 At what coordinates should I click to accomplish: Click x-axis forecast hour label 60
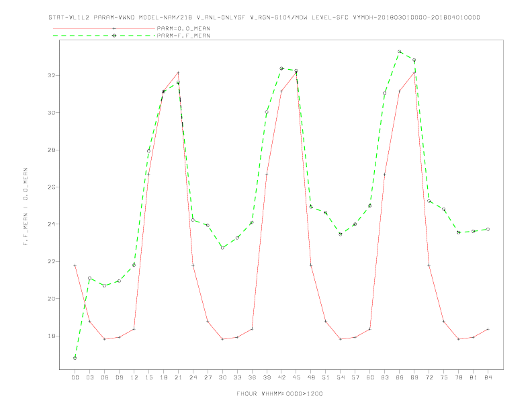(370, 377)
